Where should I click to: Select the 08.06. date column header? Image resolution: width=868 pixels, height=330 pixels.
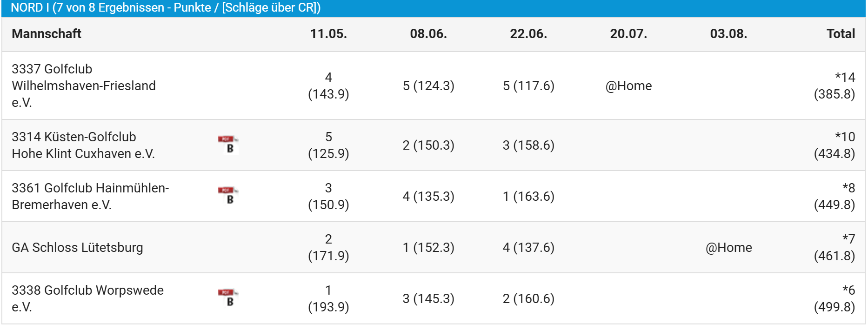coord(428,34)
